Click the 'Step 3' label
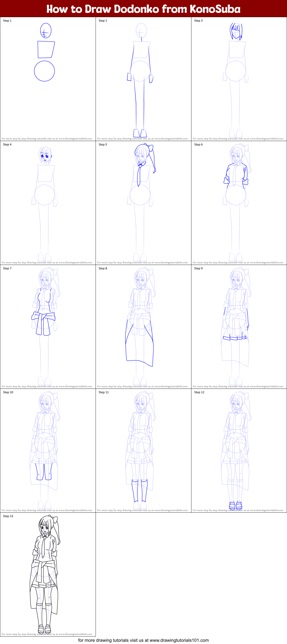The height and width of the screenshot is (644, 287). (x=199, y=21)
